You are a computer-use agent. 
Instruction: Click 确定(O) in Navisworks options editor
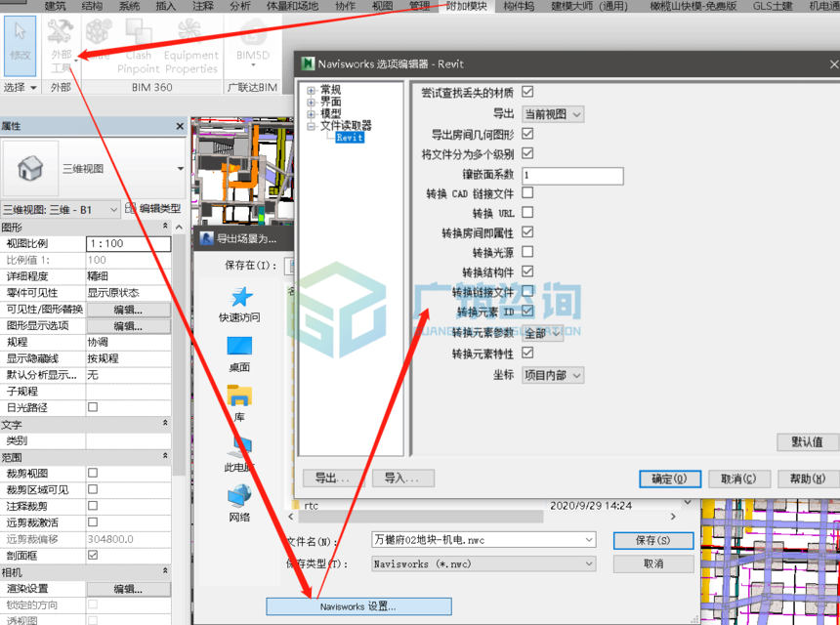click(x=670, y=479)
